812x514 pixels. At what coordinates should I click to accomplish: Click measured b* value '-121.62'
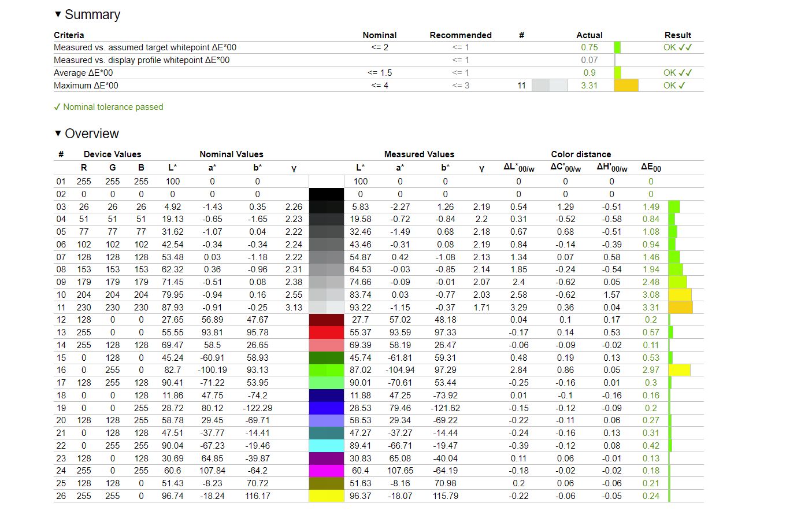click(445, 408)
